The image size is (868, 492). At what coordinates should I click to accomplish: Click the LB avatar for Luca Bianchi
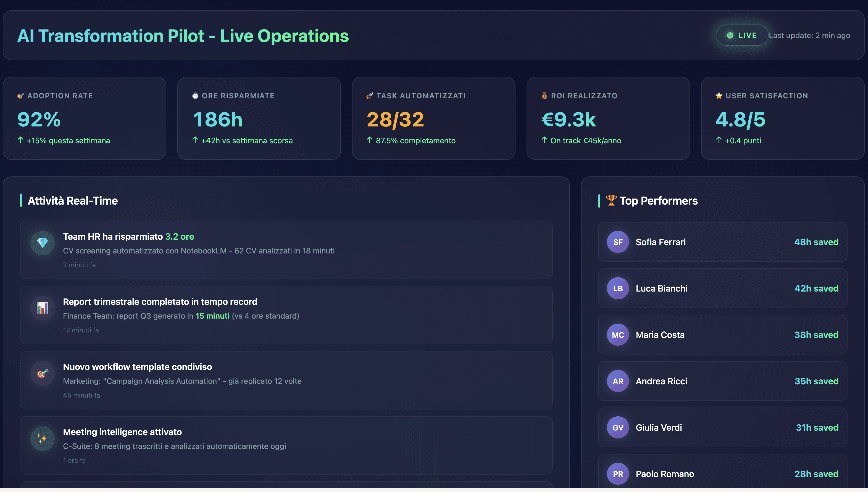(x=617, y=288)
